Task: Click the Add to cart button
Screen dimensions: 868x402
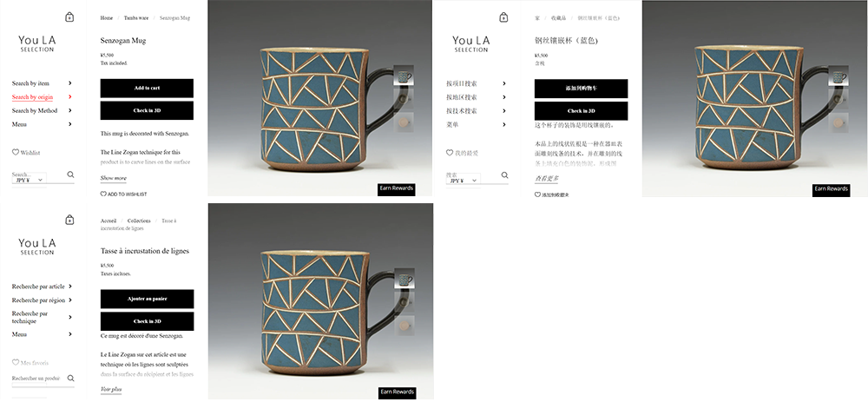Action: [x=147, y=88]
